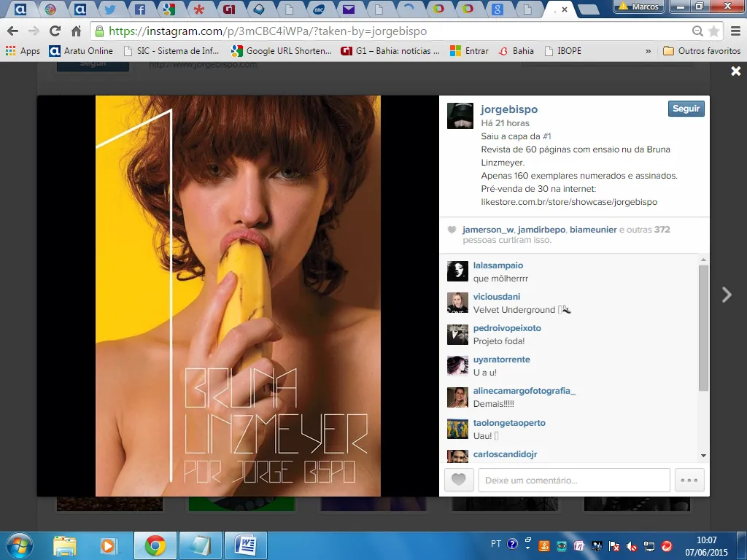Open the Notepad taskbar window

point(201,545)
